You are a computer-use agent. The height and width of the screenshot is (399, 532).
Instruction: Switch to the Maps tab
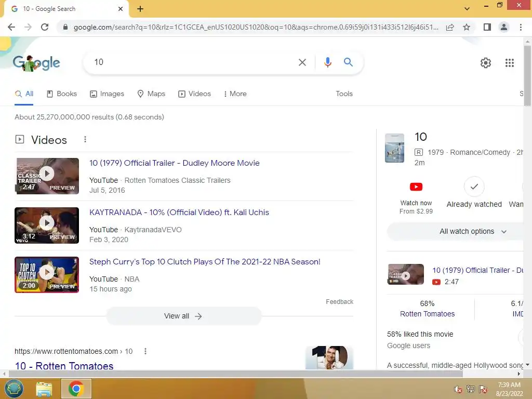pyautogui.click(x=151, y=94)
